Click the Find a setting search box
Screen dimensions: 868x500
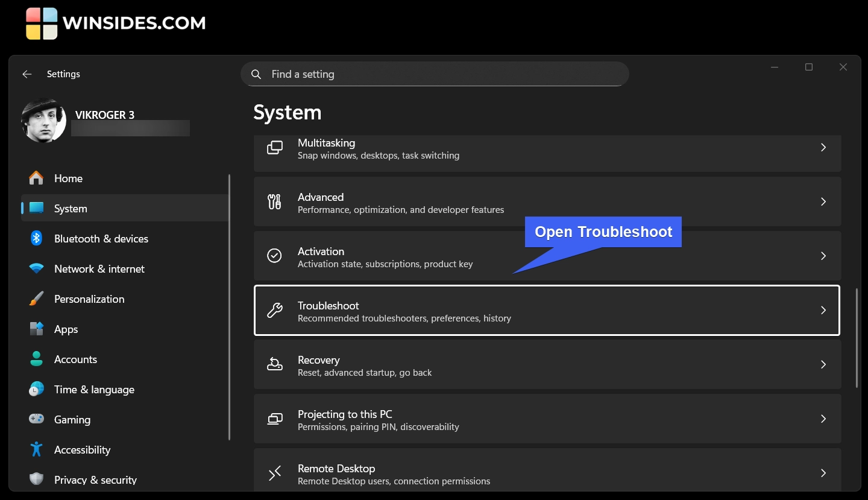[x=440, y=74]
